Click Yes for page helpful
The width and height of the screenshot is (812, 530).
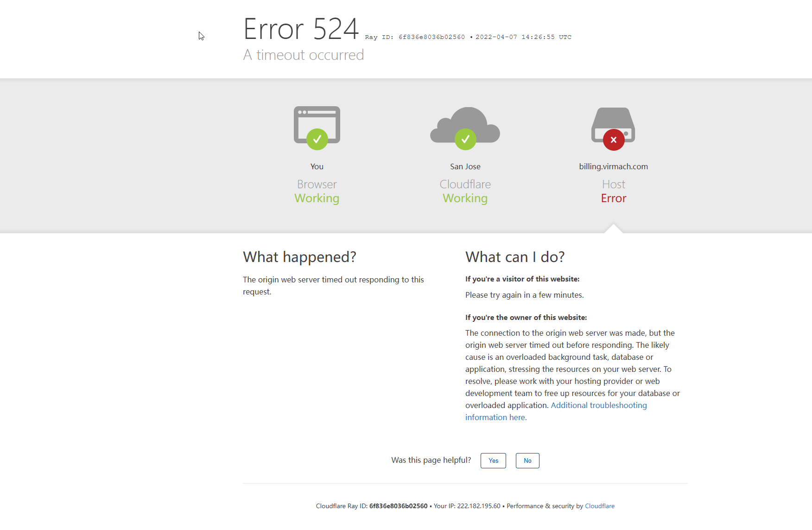click(x=493, y=460)
